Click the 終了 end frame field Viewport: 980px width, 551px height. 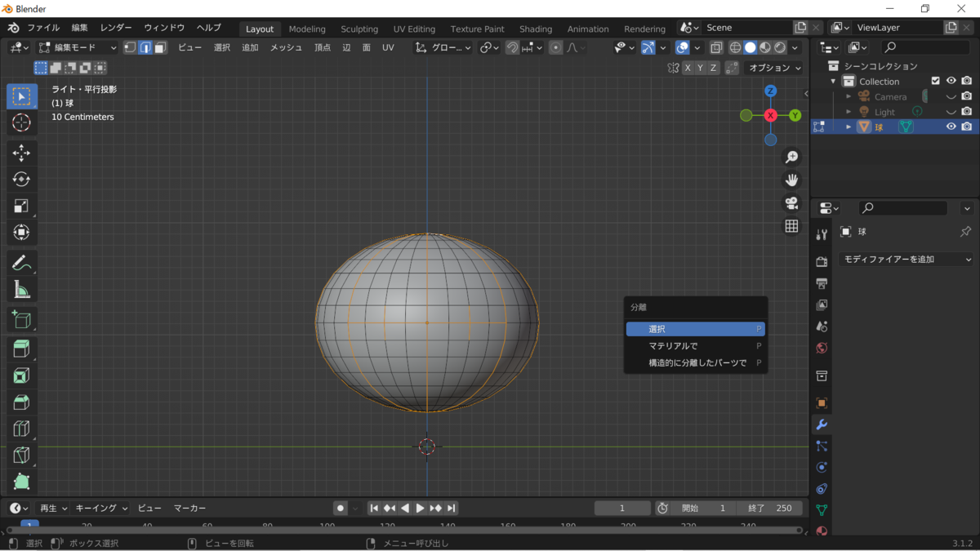tap(769, 508)
